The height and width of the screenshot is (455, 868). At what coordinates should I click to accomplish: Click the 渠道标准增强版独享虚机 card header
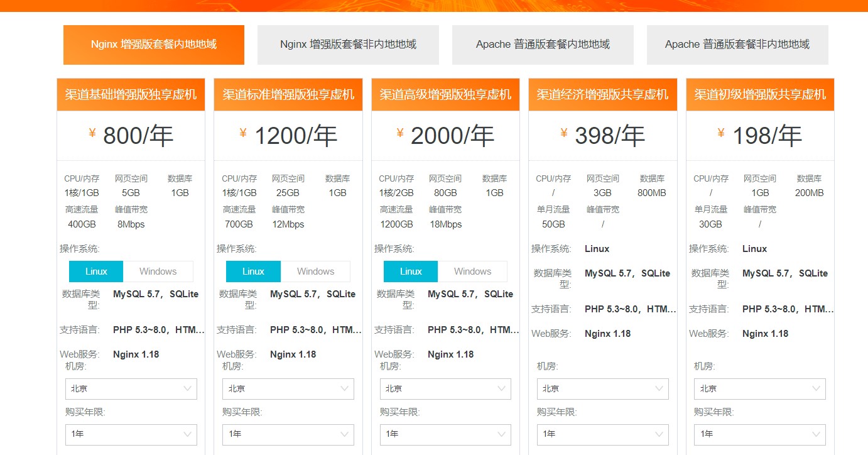click(288, 95)
